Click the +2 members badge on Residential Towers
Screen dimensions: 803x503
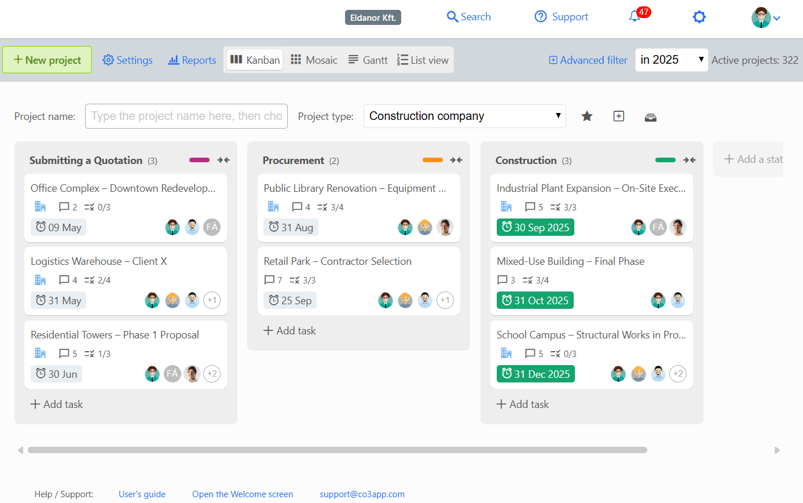click(x=212, y=373)
